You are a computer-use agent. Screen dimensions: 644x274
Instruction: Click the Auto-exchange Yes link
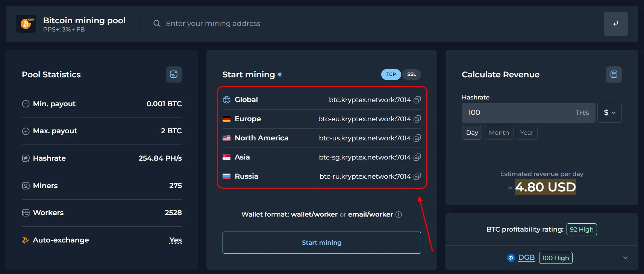point(176,240)
